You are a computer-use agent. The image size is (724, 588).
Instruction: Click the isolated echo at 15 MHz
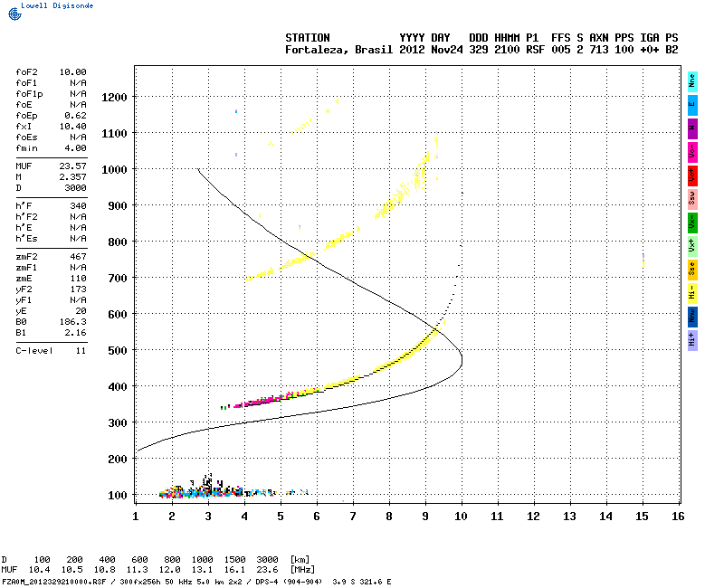click(643, 260)
